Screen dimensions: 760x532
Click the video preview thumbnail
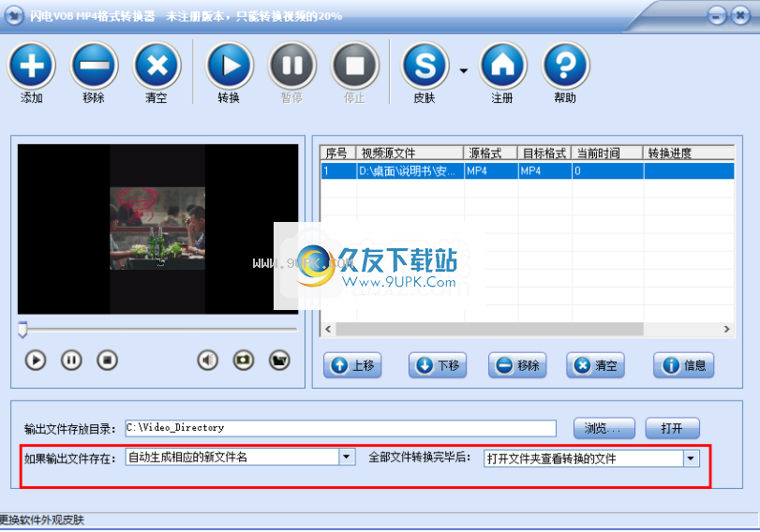[157, 229]
